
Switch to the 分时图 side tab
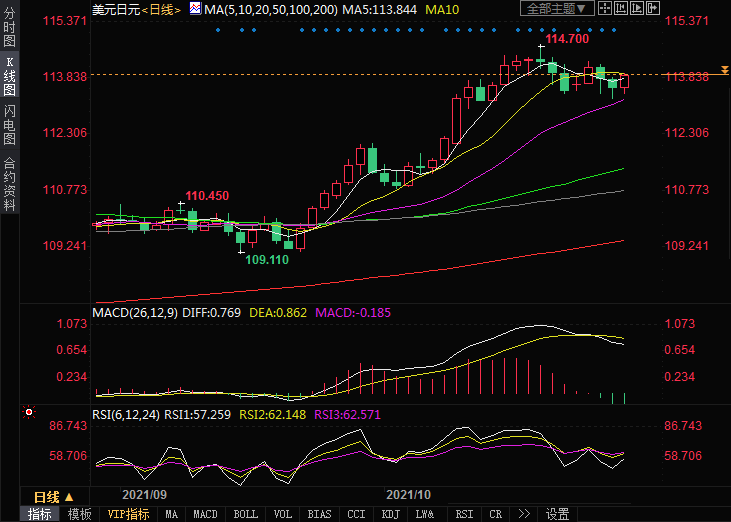pos(9,29)
